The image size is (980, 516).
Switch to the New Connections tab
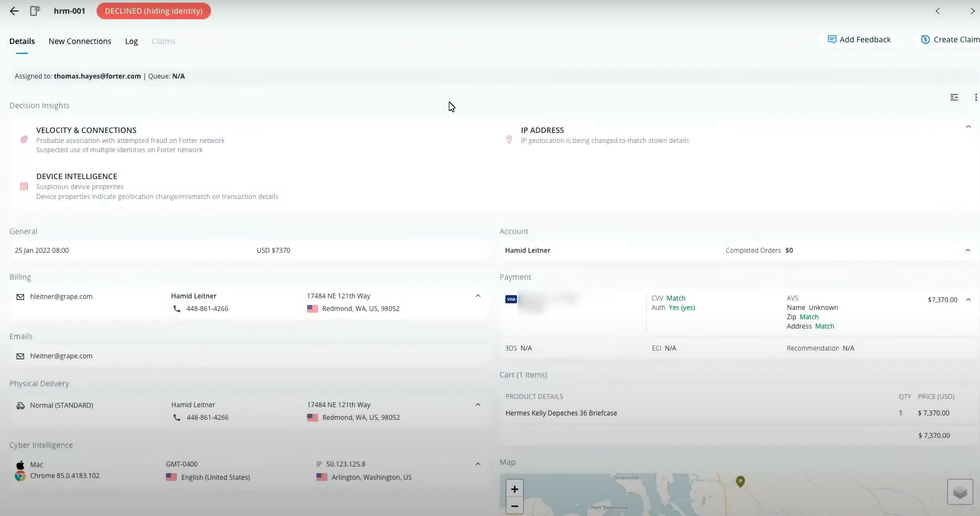click(80, 41)
